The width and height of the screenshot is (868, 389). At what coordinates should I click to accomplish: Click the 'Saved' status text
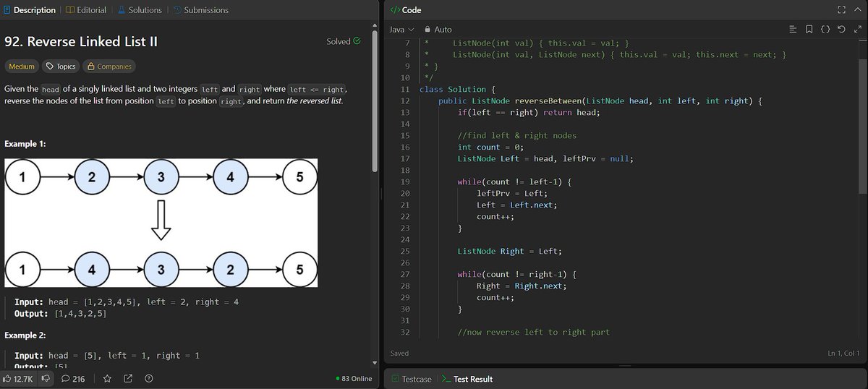(399, 353)
